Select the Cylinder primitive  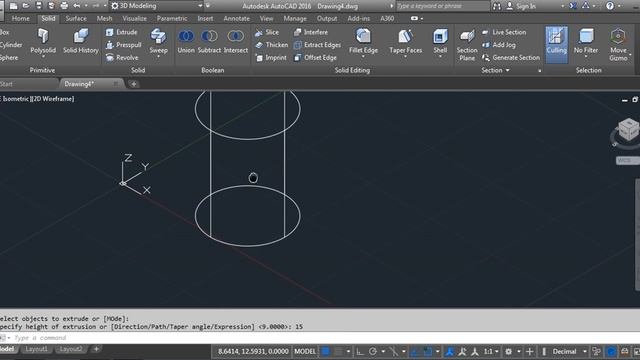11,45
